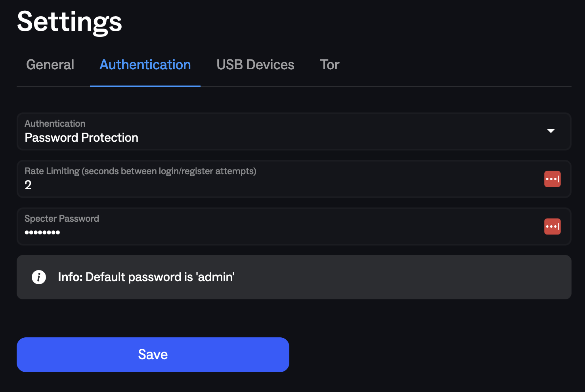The height and width of the screenshot is (392, 585).
Task: Focus the Specter Password input
Action: [238, 232]
